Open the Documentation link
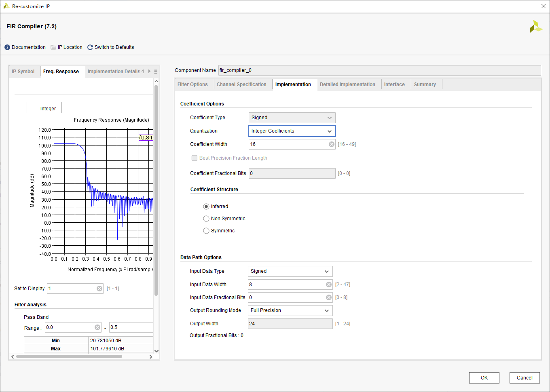This screenshot has height=392, width=550. (x=29, y=47)
